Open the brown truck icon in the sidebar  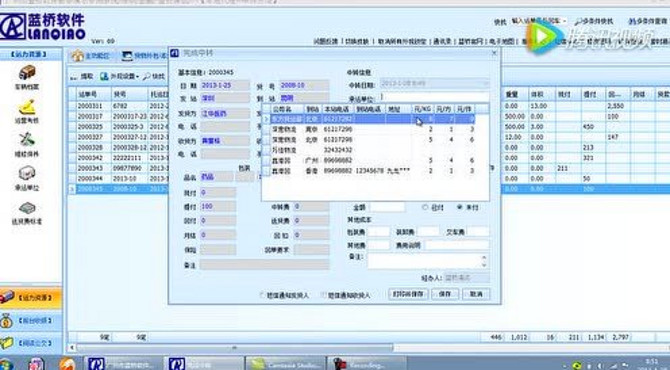click(x=27, y=72)
